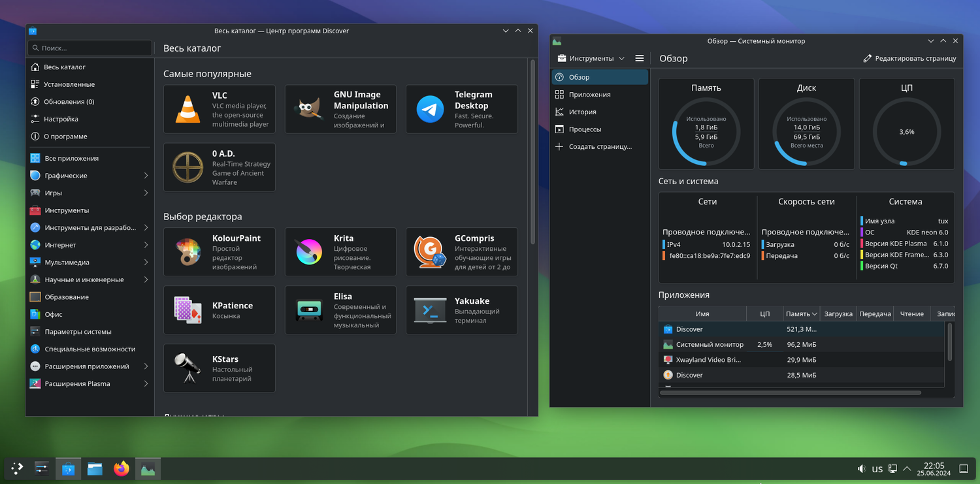980x484 pixels.
Task: Expand the Расширения приложений category chevron
Action: [x=146, y=366]
